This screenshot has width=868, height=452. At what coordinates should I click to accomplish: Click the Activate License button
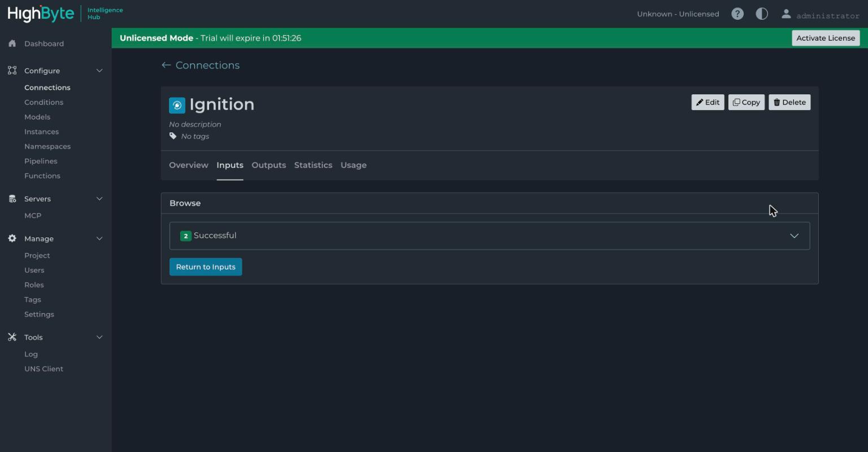click(x=826, y=38)
